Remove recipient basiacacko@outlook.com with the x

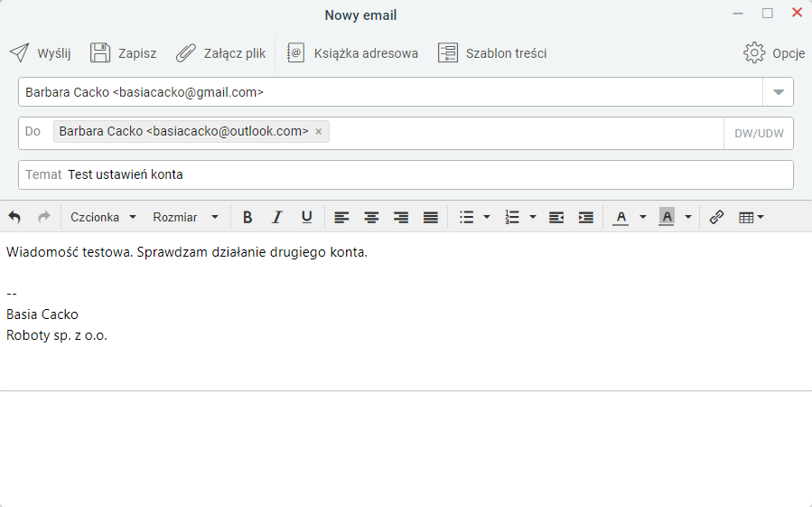tap(319, 132)
